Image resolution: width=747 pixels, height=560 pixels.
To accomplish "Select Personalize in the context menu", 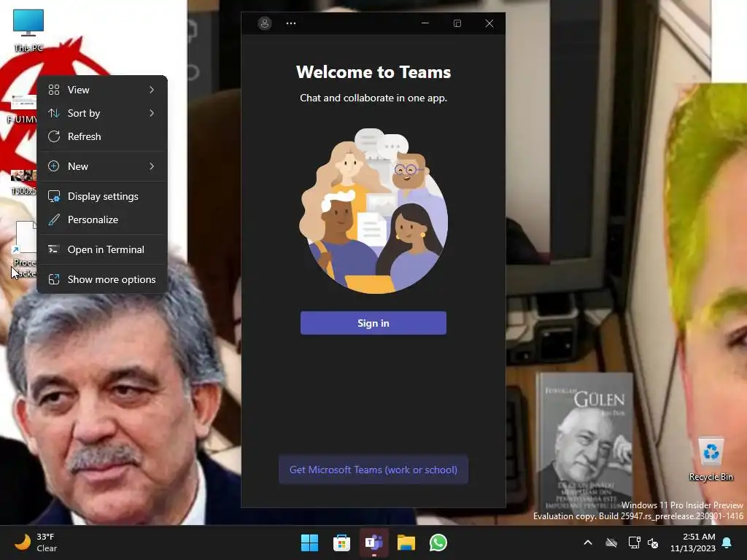I will (102, 219).
